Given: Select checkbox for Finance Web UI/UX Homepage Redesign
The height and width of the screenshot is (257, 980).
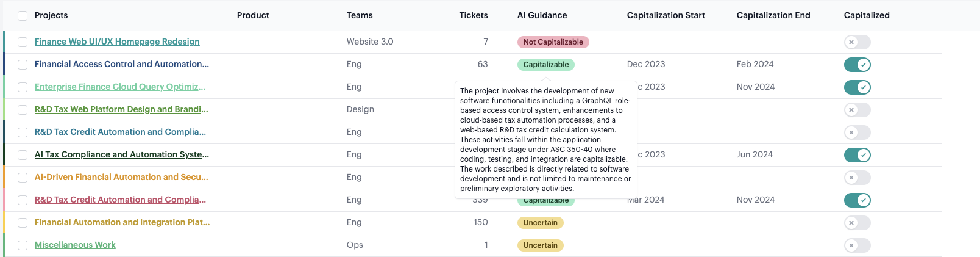Looking at the screenshot, I should tap(23, 42).
